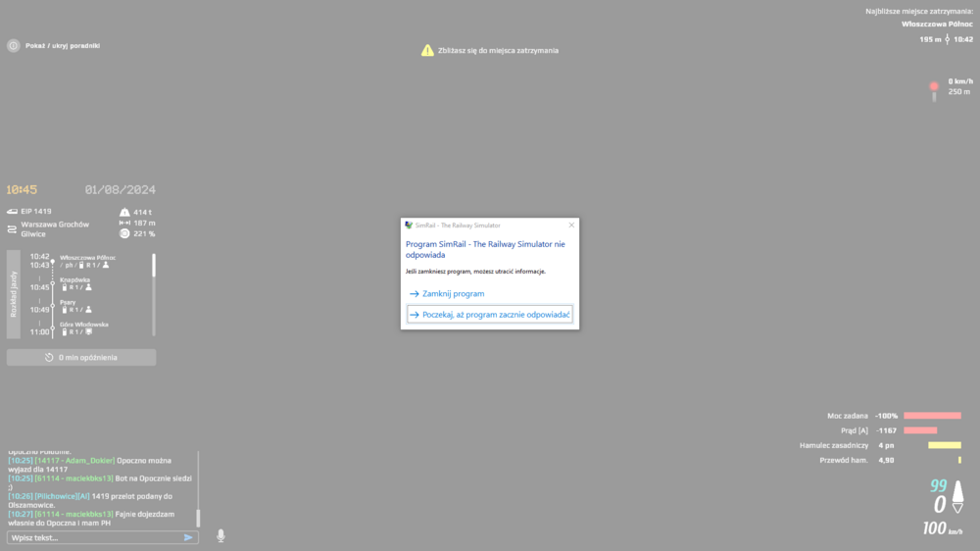Click the 250 m signal distance value
This screenshot has height=551, width=980.
click(959, 91)
